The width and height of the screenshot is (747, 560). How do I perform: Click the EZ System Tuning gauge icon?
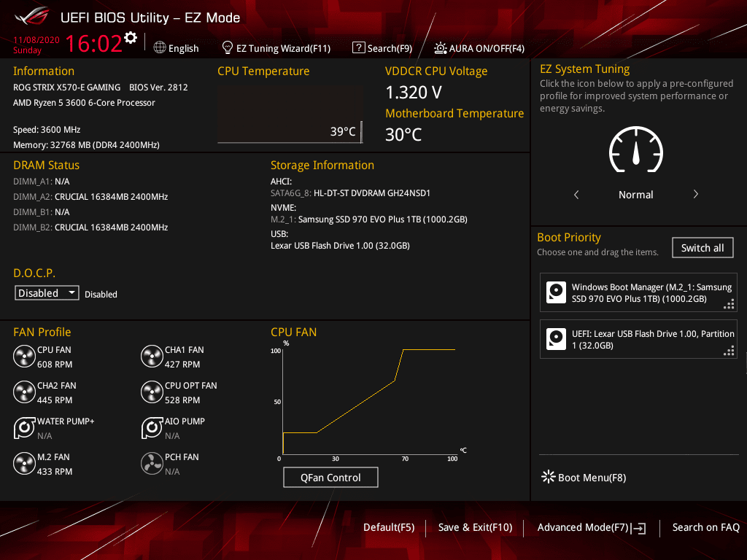point(636,149)
